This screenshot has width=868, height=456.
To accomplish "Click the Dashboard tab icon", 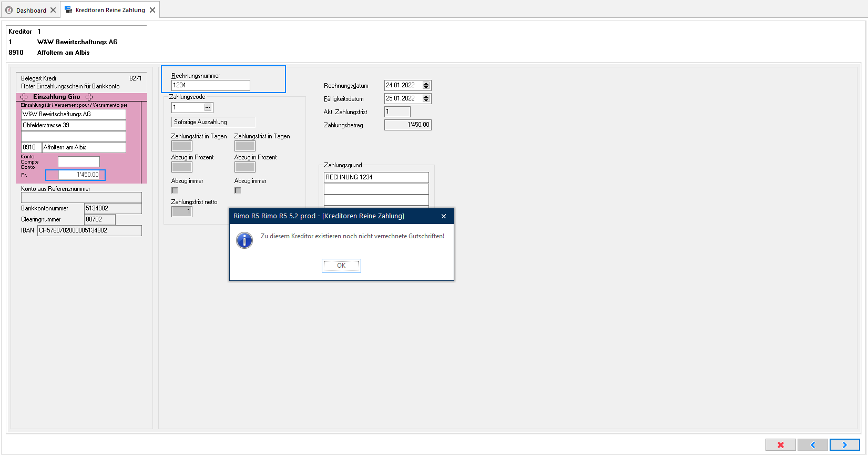I will (9, 10).
